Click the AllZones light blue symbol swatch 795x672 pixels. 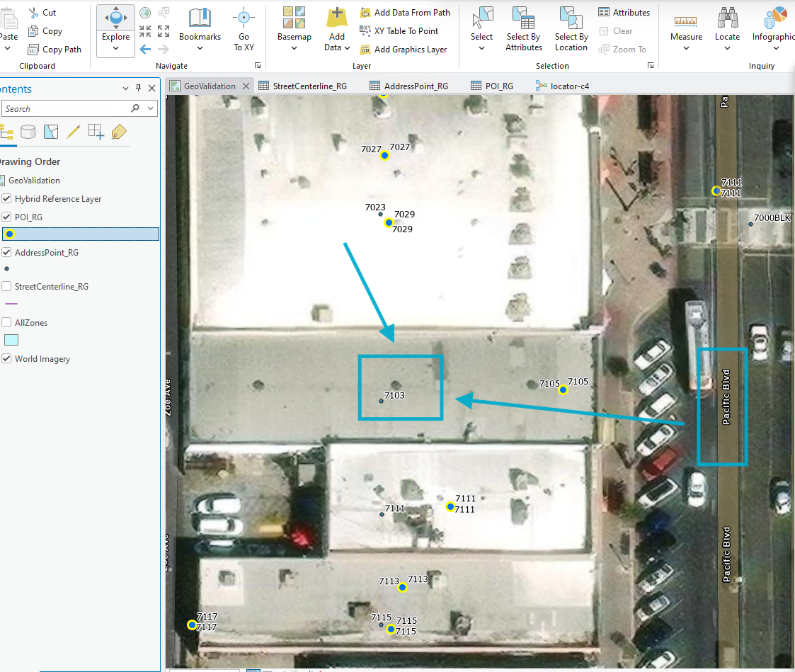[x=11, y=341]
